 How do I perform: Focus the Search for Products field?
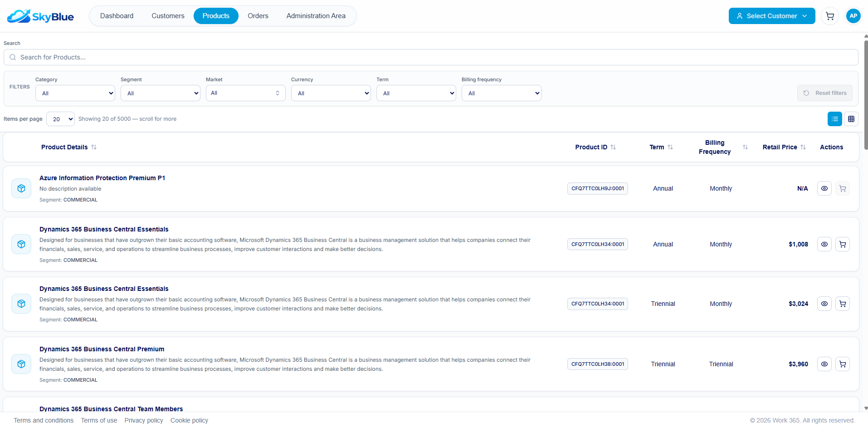pyautogui.click(x=431, y=57)
